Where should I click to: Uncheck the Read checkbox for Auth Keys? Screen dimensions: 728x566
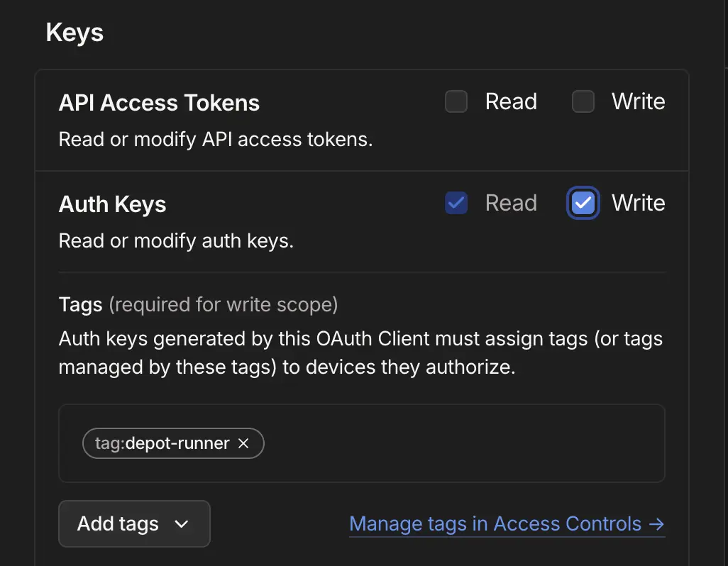point(456,204)
